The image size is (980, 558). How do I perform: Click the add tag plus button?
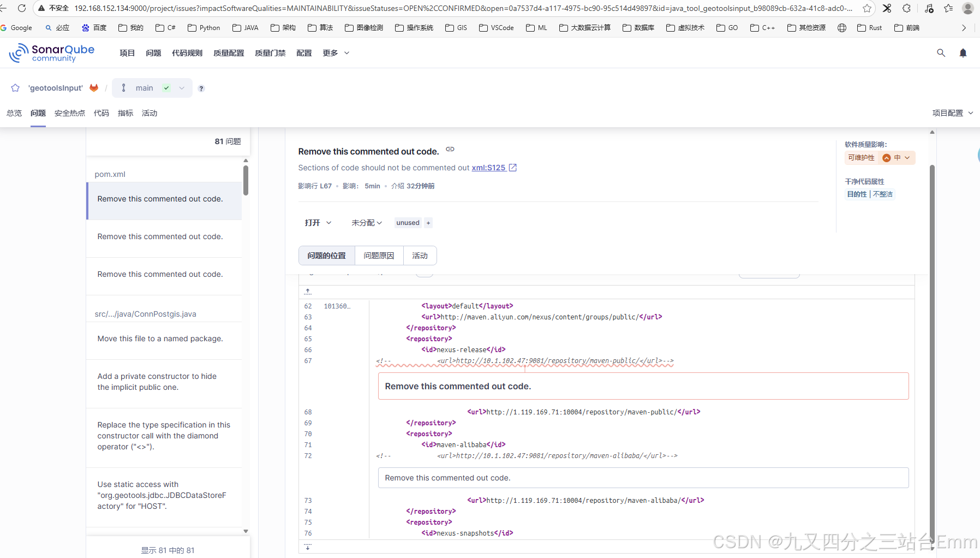[428, 223]
